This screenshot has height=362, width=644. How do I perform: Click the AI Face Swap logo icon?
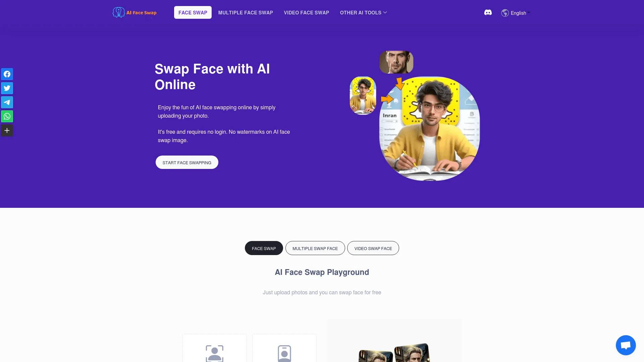[118, 12]
